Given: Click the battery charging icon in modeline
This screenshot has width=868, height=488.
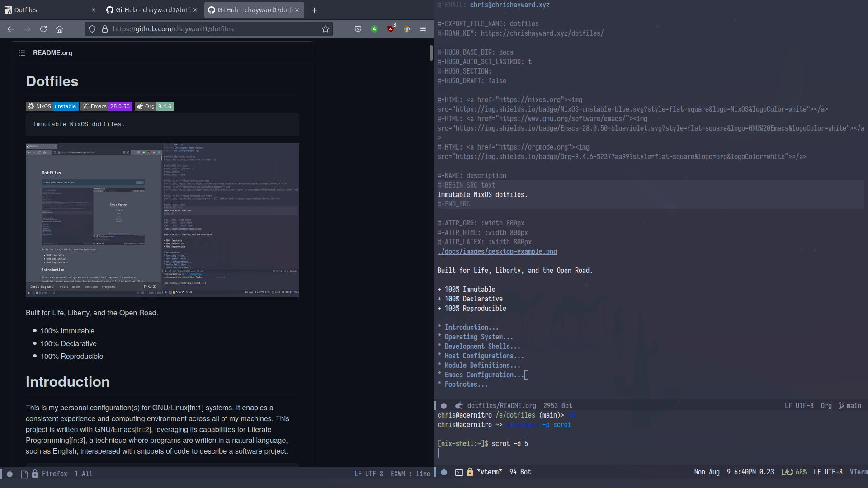Looking at the screenshot, I should point(787,472).
